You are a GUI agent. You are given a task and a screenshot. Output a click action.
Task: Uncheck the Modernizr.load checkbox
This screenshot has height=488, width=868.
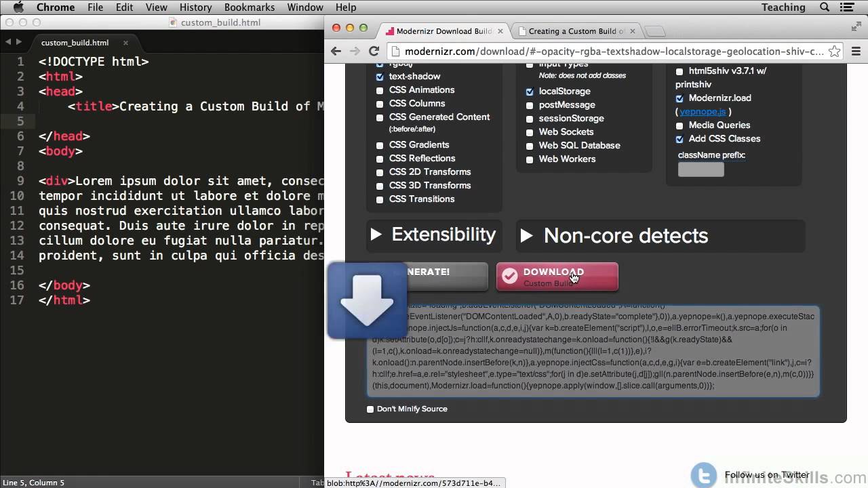pos(679,98)
